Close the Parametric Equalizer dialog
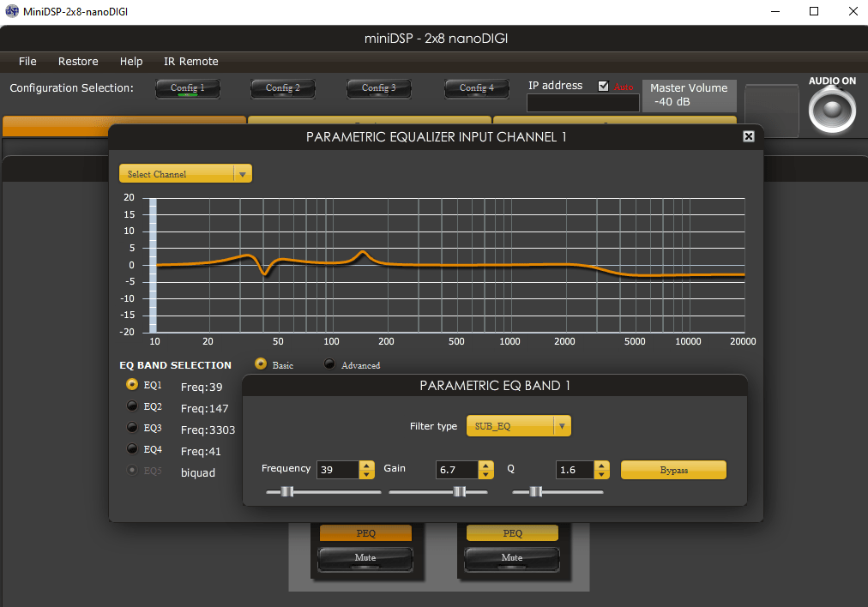 coord(749,136)
